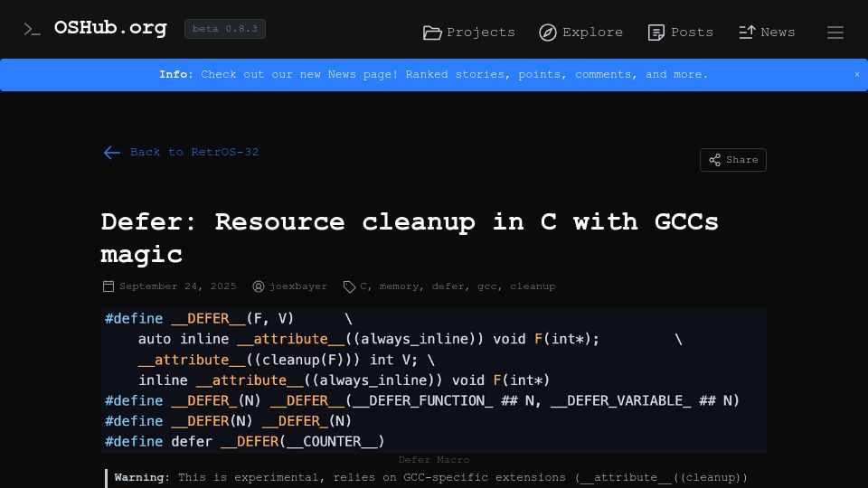Image resolution: width=868 pixels, height=488 pixels.
Task: Click the back arrow icon
Action: coord(112,153)
